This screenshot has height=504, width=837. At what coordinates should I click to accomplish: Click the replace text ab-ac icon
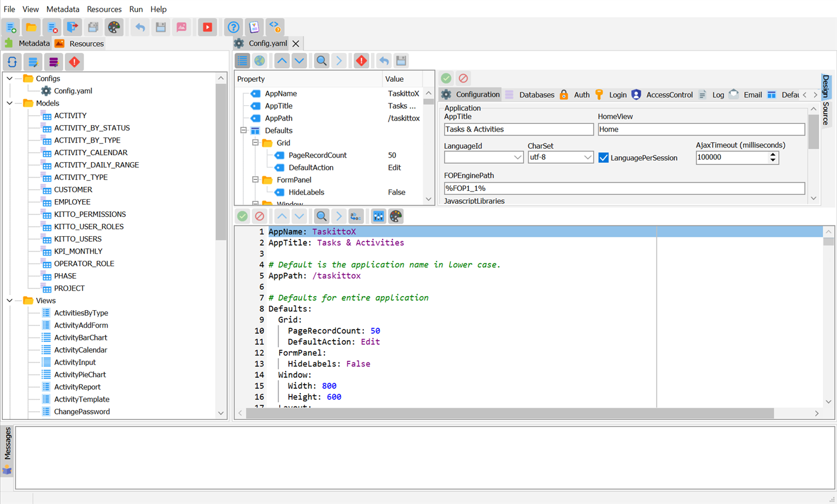pos(356,216)
